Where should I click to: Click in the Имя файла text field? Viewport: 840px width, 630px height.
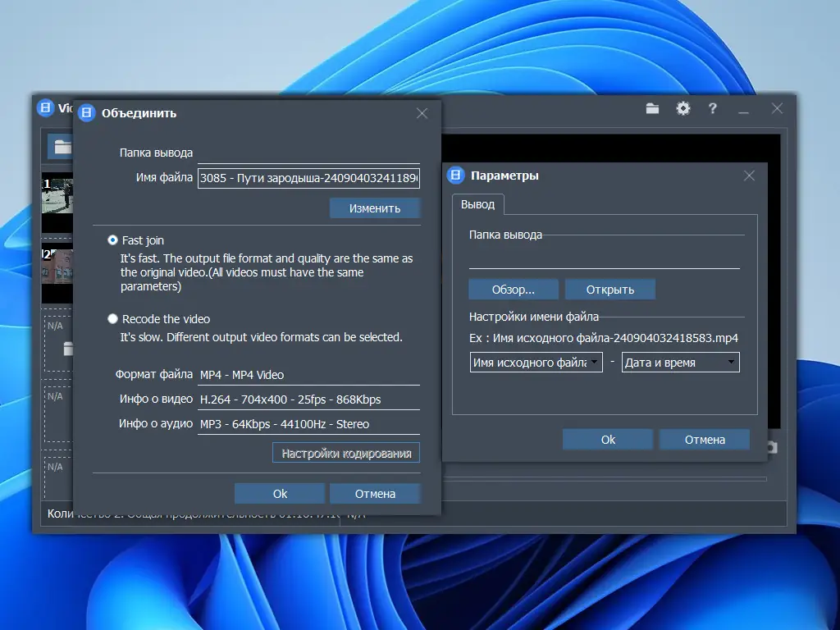click(x=308, y=178)
